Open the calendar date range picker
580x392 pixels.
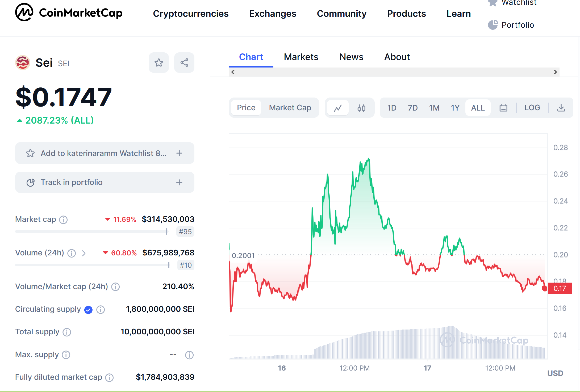click(x=503, y=108)
